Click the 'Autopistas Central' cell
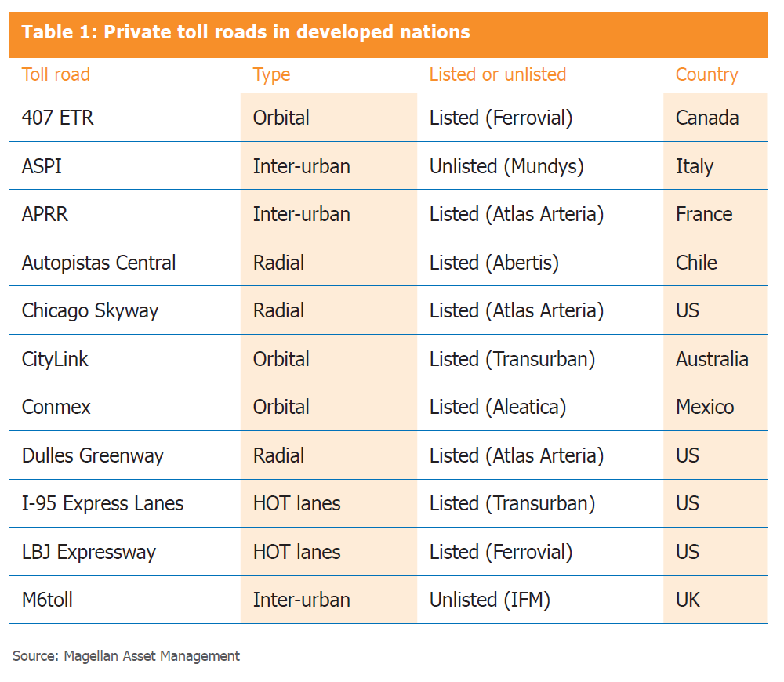The width and height of the screenshot is (784, 682). 99,263
